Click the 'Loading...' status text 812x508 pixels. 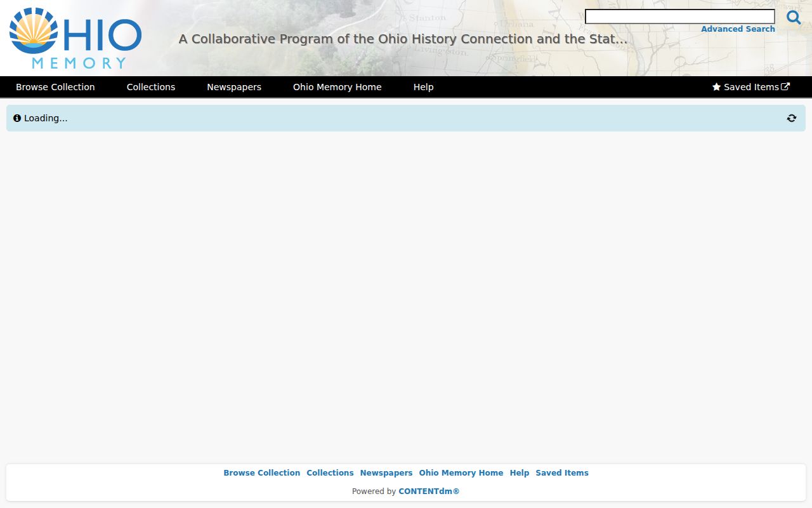coord(46,118)
